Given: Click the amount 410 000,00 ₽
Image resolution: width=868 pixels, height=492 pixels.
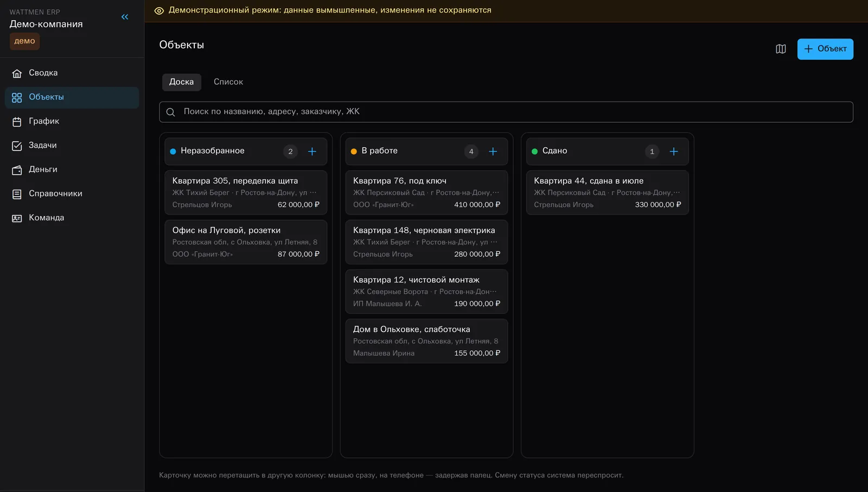Looking at the screenshot, I should [x=477, y=205].
